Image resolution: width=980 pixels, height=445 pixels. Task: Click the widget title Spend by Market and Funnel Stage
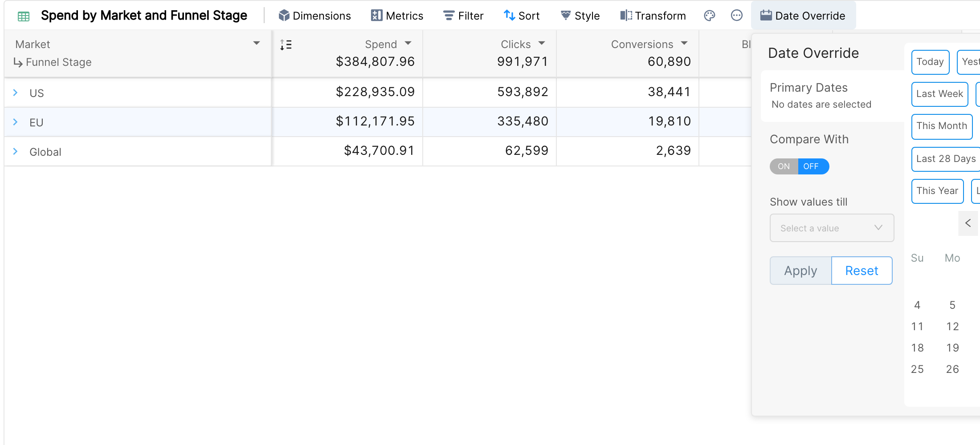coord(144,16)
